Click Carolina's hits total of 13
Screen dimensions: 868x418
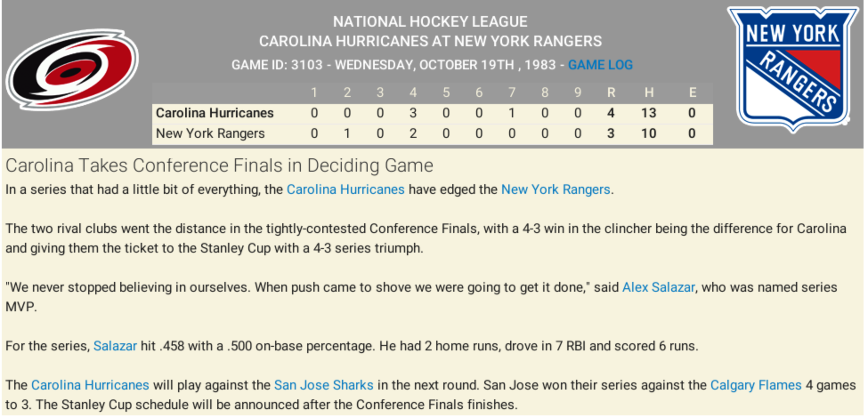649,113
